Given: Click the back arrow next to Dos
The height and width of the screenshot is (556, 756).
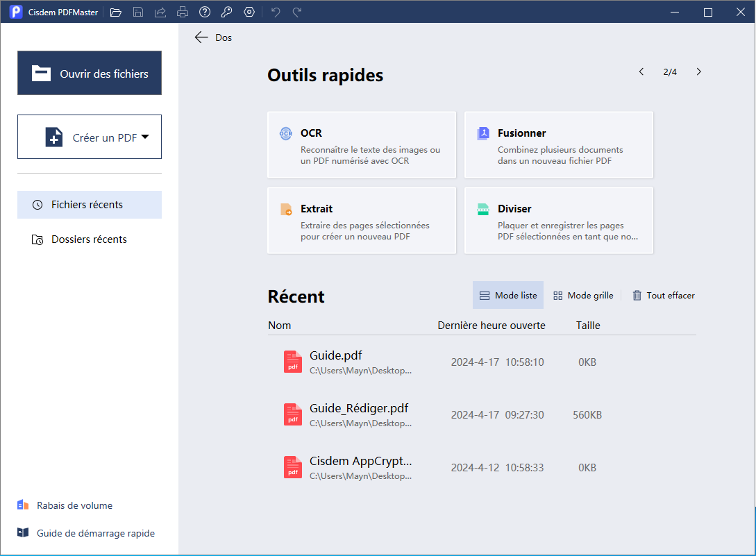Looking at the screenshot, I should (201, 37).
